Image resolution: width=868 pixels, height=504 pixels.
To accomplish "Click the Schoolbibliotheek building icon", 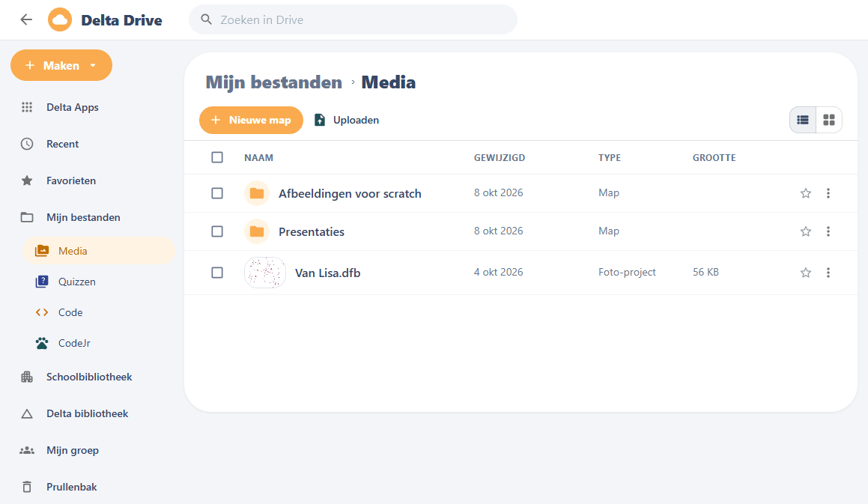I will click(26, 377).
